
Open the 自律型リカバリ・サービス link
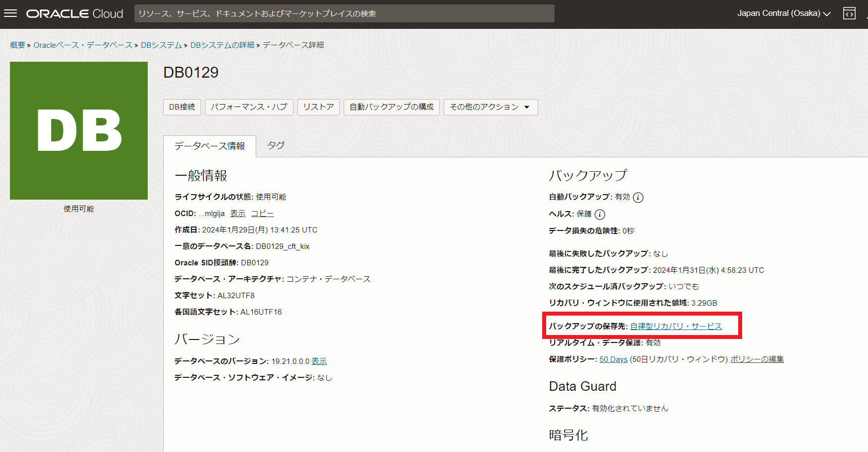[675, 326]
